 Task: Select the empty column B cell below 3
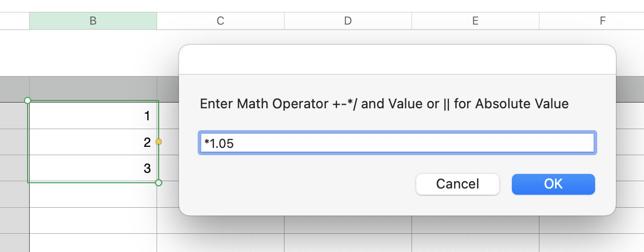(93, 195)
